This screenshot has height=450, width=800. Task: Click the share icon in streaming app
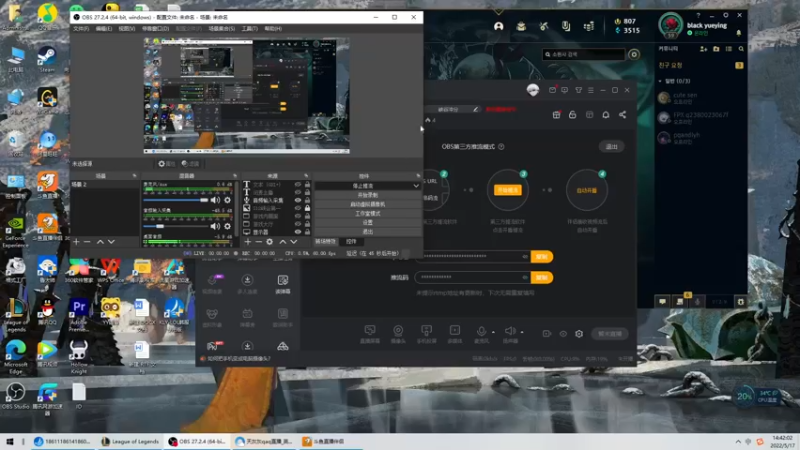click(622, 115)
